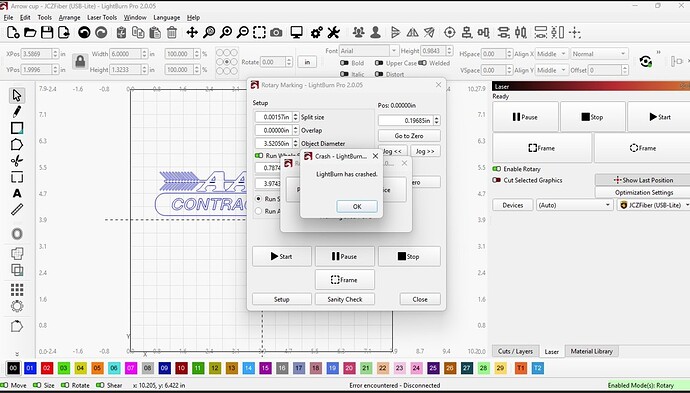The image size is (690, 393).
Task: Toggle the Upper Case switch
Action: [x=379, y=63]
